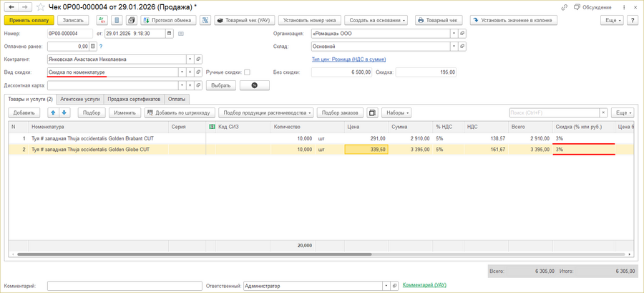Sort by the Номенклатура column header
644x293 pixels.
(99, 127)
